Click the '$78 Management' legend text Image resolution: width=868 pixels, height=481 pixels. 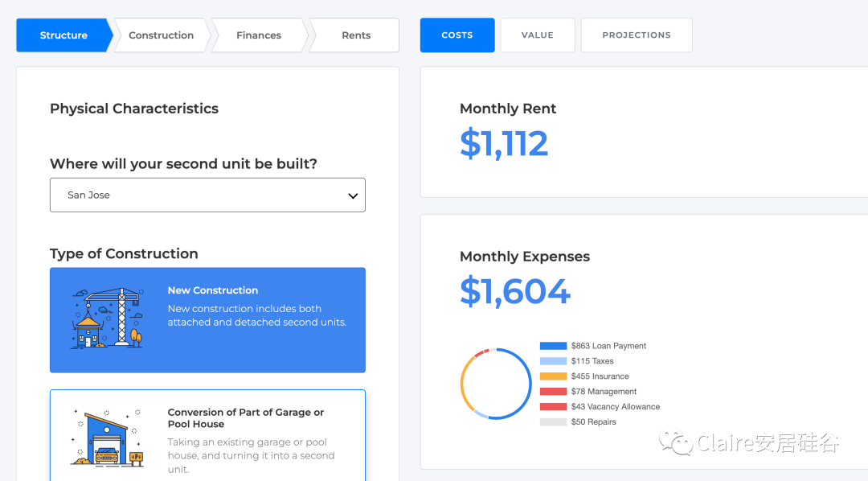click(604, 391)
